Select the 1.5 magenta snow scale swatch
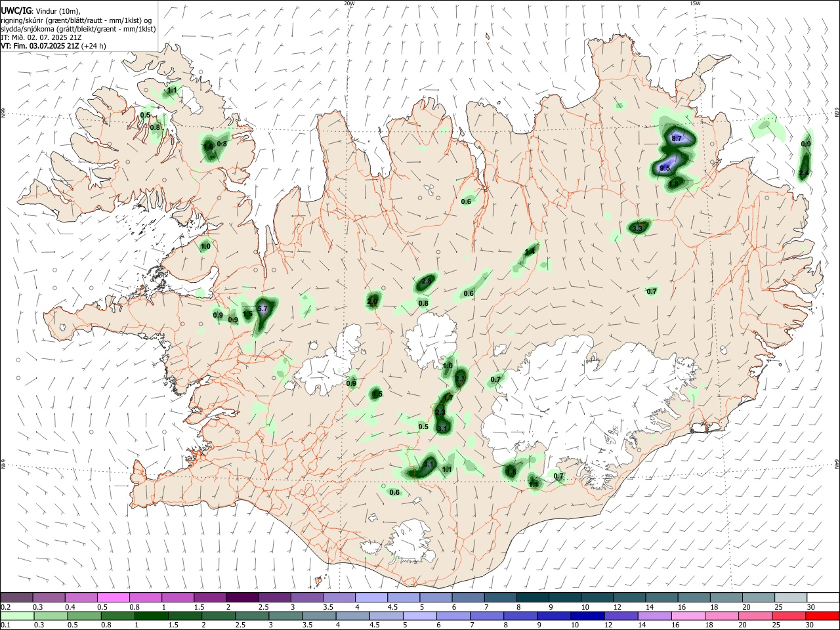This screenshot has width=840, height=630. tap(209, 597)
